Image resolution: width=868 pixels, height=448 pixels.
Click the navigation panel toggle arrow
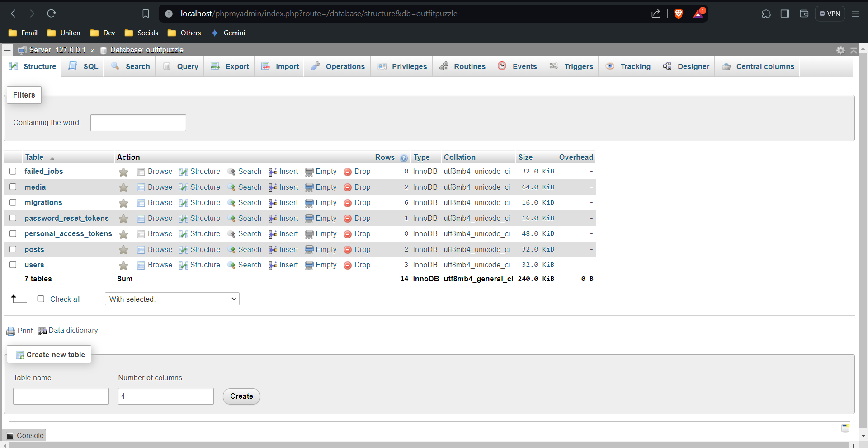tap(7, 50)
